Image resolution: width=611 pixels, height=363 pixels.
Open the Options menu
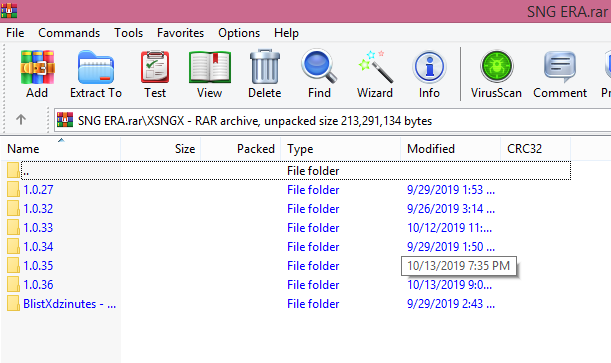(x=239, y=33)
